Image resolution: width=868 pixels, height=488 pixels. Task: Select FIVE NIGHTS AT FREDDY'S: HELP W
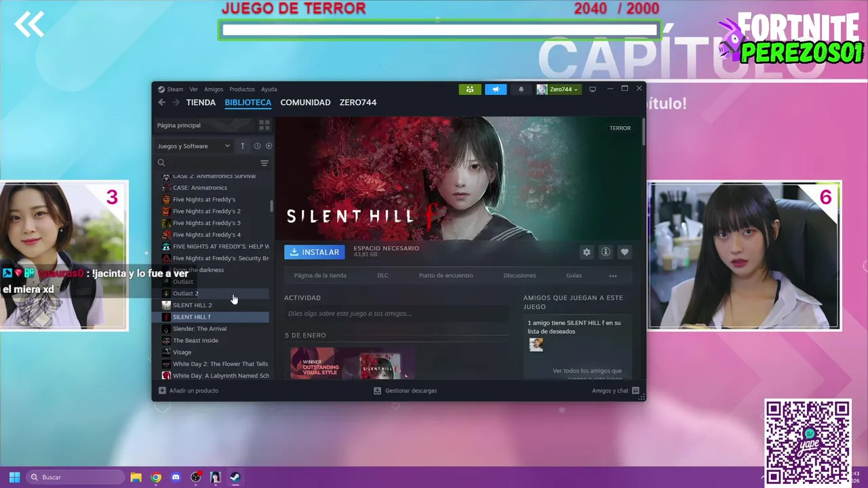[x=214, y=247]
